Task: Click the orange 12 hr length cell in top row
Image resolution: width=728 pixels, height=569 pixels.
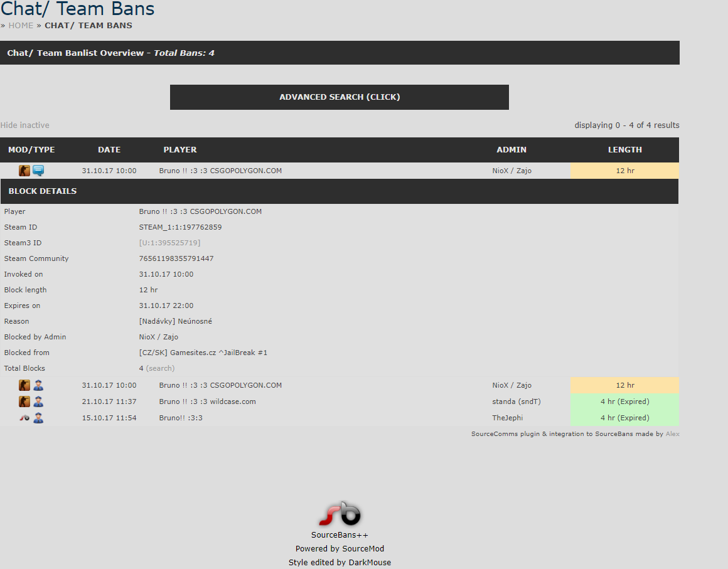Action: coord(624,171)
